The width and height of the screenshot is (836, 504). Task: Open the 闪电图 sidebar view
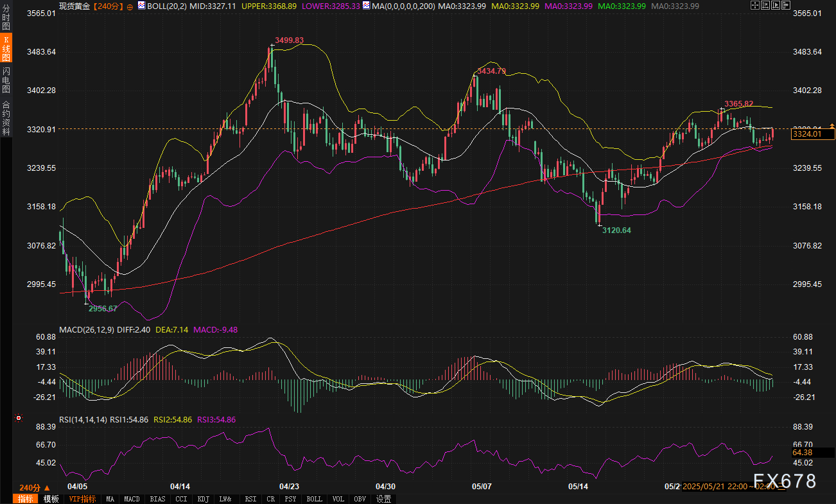pyautogui.click(x=6, y=80)
